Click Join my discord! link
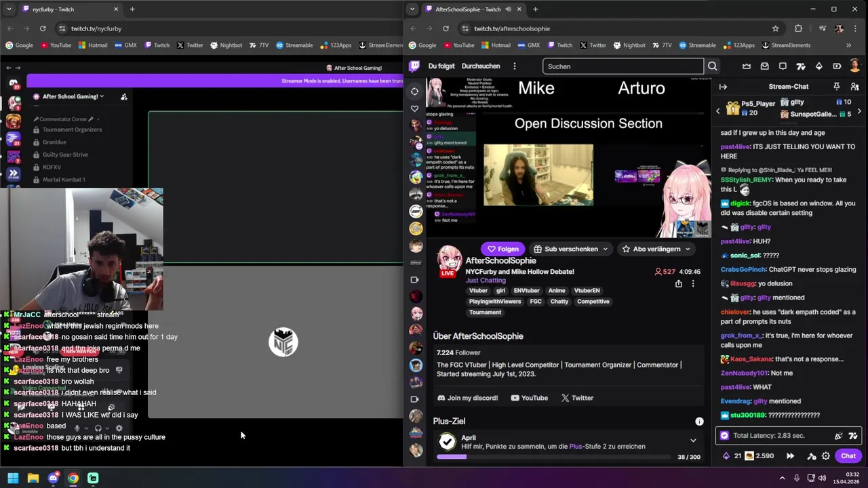 [x=467, y=398]
